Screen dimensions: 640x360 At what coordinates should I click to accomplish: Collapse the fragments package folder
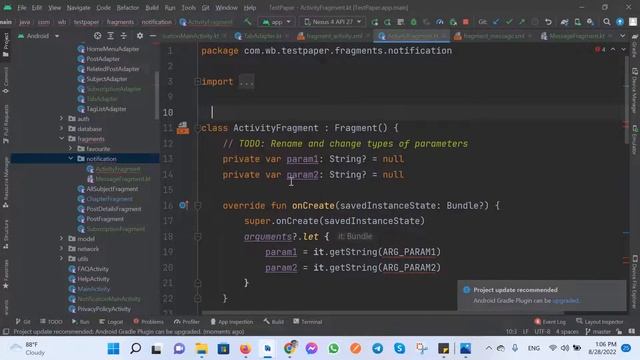tap(61, 139)
